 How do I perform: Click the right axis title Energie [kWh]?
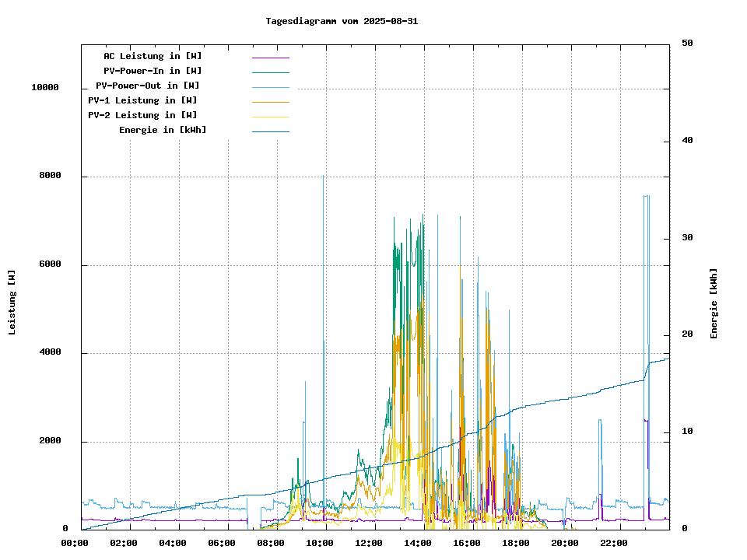[x=714, y=303]
